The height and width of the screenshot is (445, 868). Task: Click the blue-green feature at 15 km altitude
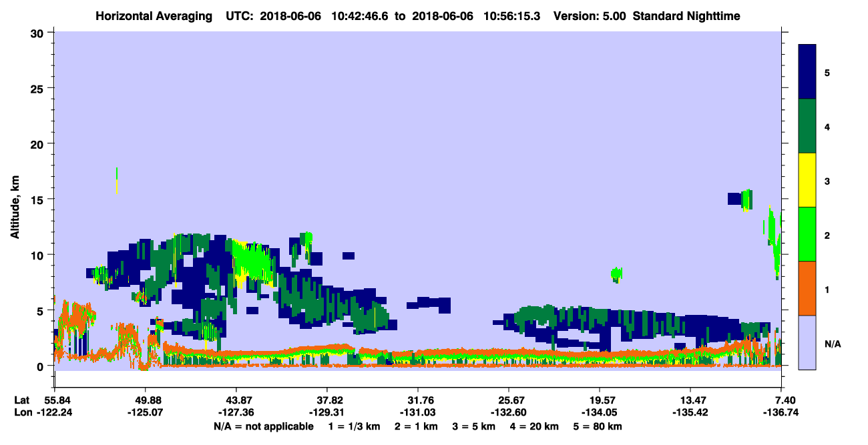tap(740, 199)
